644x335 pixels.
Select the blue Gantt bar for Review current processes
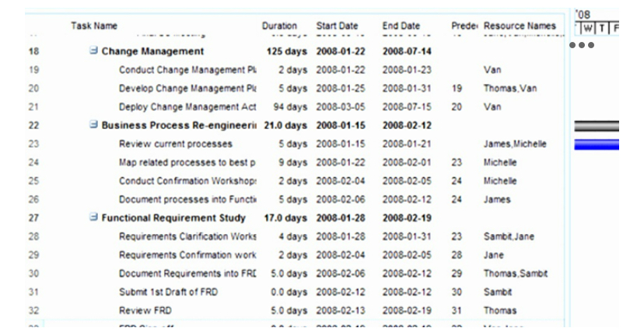597,145
